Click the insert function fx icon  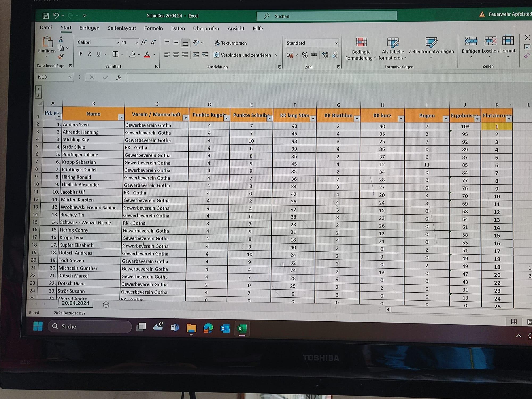click(119, 77)
